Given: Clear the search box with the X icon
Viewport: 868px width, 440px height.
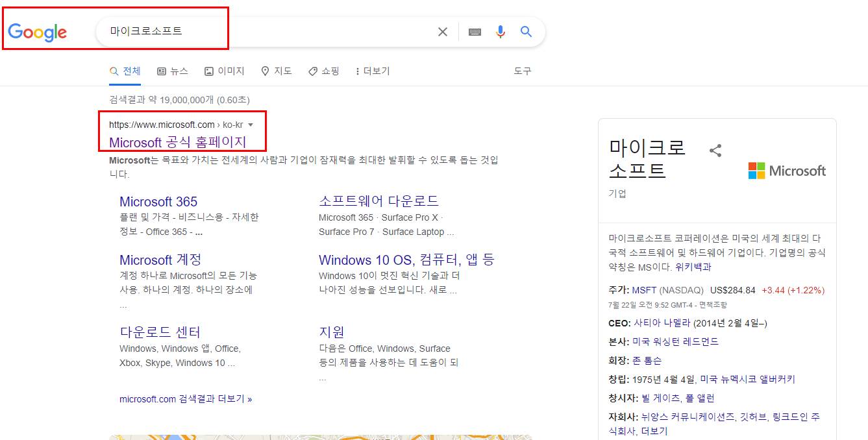Looking at the screenshot, I should [x=443, y=32].
